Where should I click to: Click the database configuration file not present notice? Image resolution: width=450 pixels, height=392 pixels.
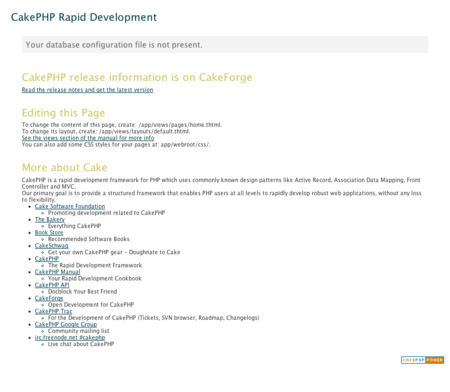(x=225, y=45)
